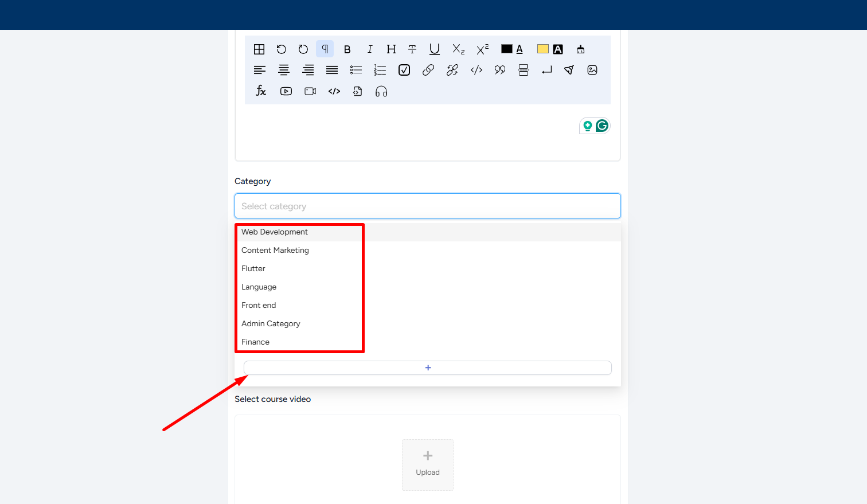Screen dimensions: 867x504
Task: Pick the black text color swatch
Action: tap(507, 49)
